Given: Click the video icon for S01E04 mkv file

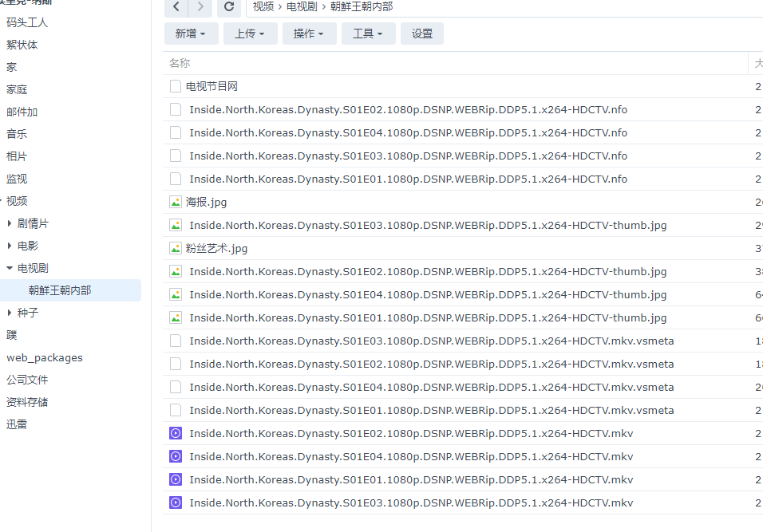Looking at the screenshot, I should (175, 456).
